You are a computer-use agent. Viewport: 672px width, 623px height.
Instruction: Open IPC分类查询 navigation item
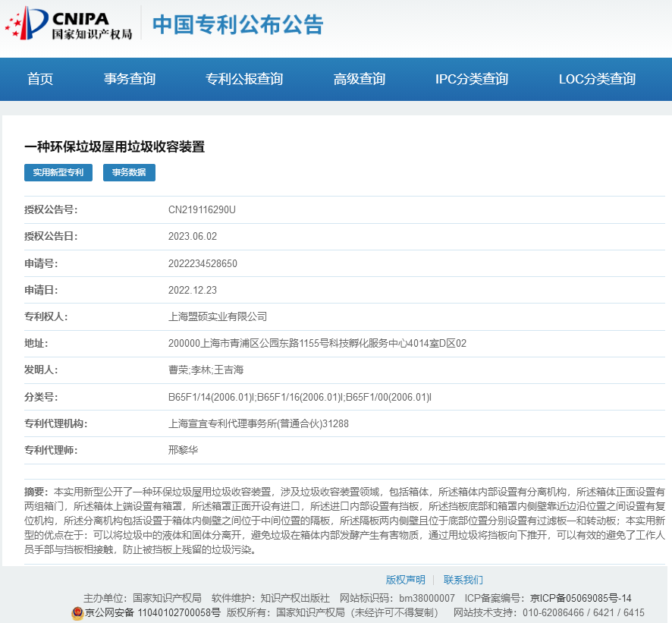coord(472,79)
